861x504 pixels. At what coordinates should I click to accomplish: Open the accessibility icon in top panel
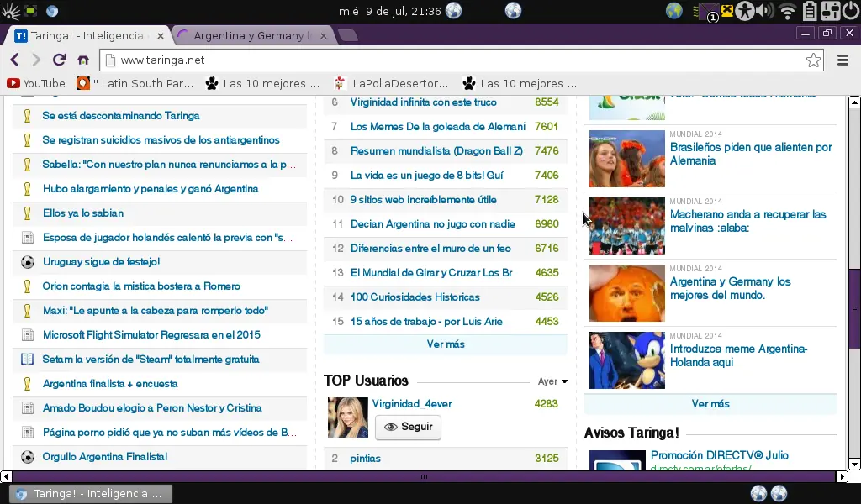click(745, 11)
